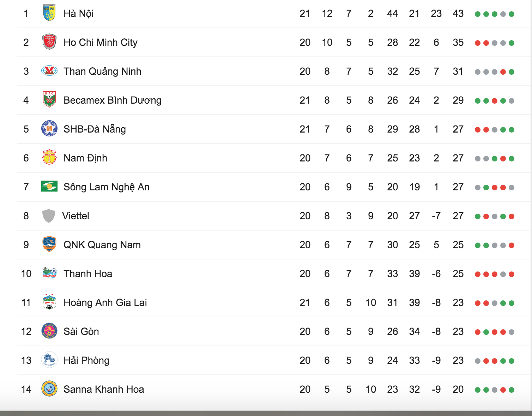Open the Sanna Khanh Hoa team link
The image size is (532, 416).
104,389
